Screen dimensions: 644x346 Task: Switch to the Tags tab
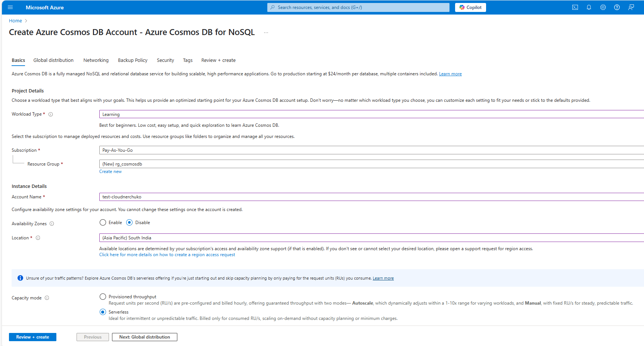click(x=188, y=60)
